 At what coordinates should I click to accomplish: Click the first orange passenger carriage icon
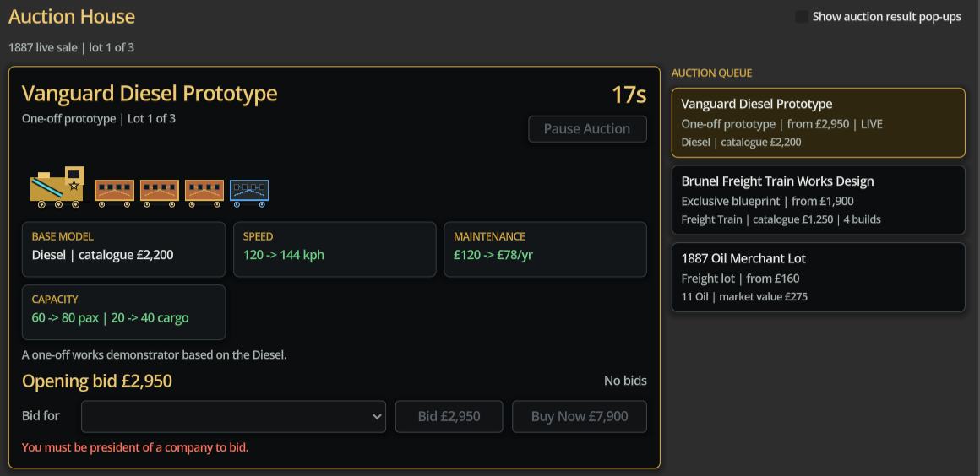point(114,193)
